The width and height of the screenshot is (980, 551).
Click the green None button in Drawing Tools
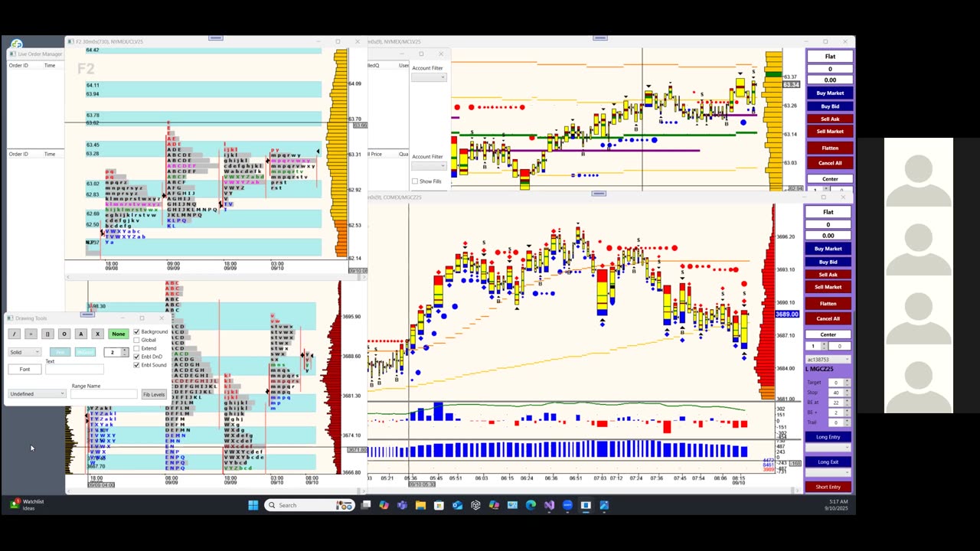click(119, 334)
